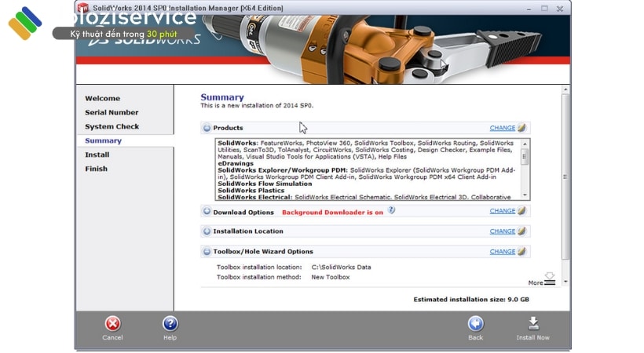Screen dimensions: 644x353
Task: Click the More down-arrow icon
Action: tap(550, 278)
